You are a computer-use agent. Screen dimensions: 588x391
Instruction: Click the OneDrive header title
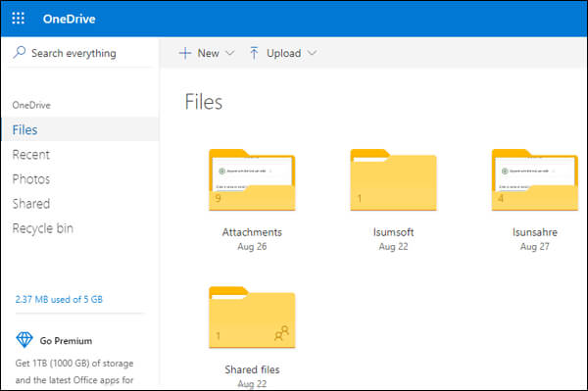click(69, 19)
